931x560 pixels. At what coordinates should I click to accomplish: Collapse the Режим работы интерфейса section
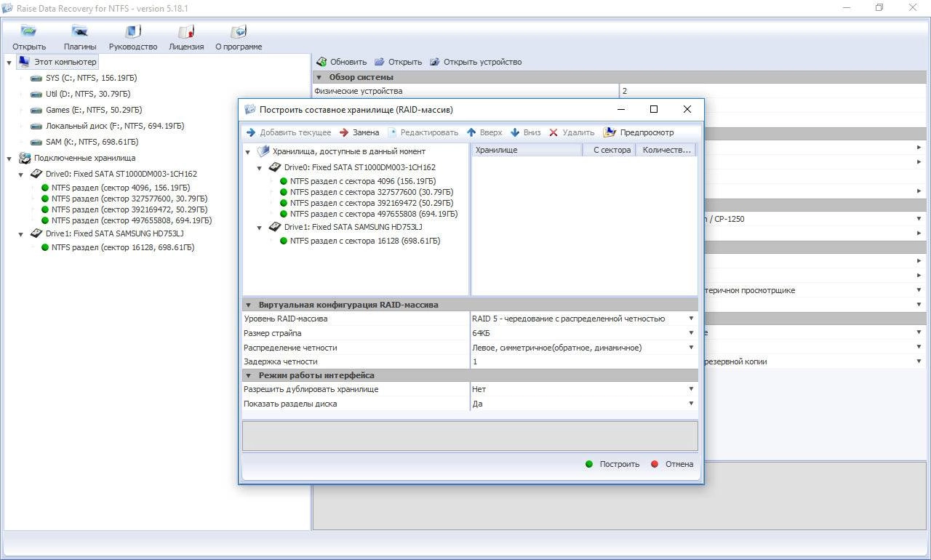[249, 376]
